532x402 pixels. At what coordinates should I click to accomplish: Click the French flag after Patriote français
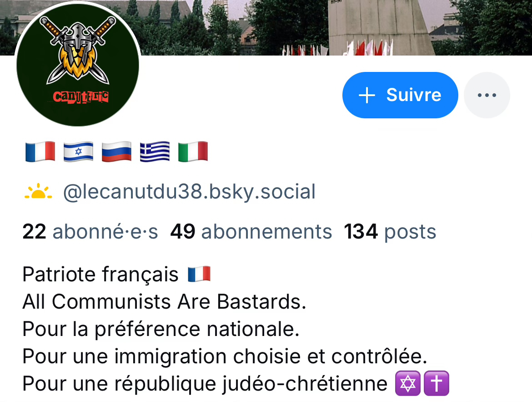pos(199,274)
